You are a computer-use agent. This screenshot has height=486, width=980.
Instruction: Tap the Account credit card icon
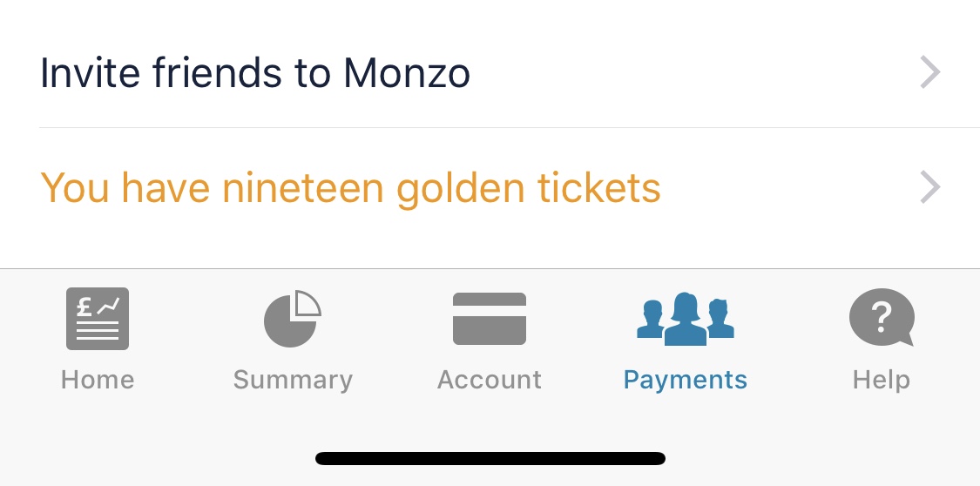[x=490, y=319]
